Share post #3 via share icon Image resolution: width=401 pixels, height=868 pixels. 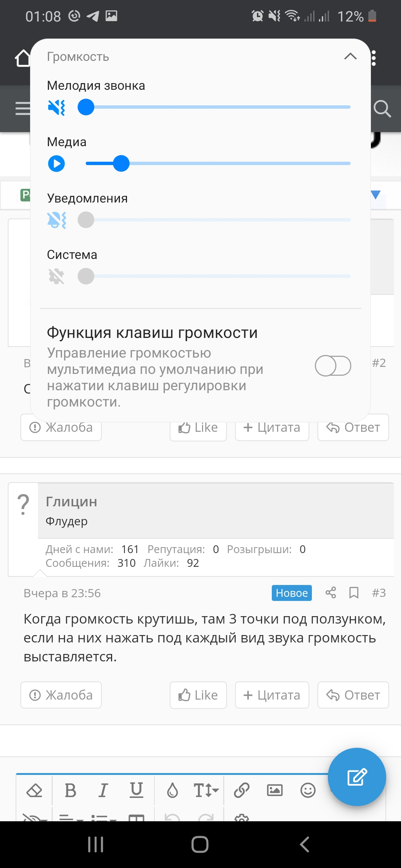coord(330,593)
